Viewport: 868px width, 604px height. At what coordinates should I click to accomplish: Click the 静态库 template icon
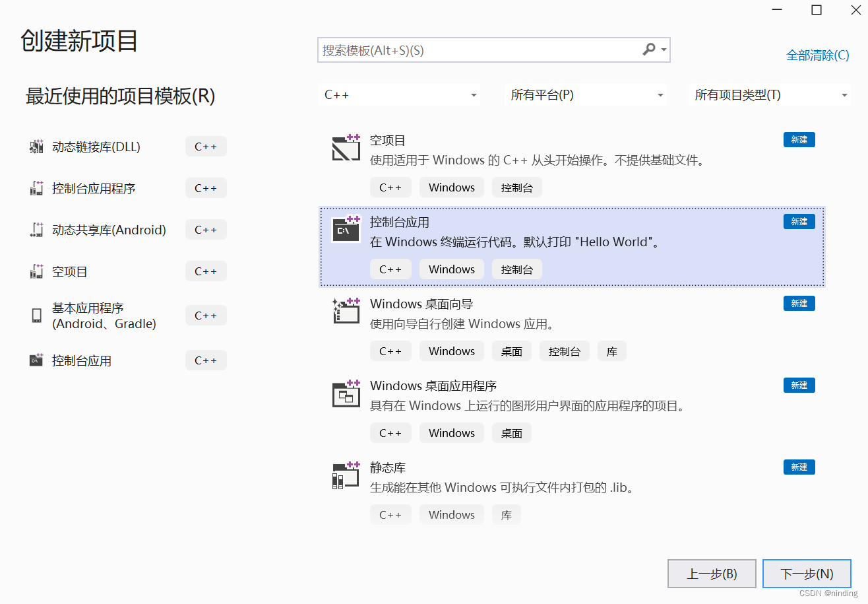(346, 475)
